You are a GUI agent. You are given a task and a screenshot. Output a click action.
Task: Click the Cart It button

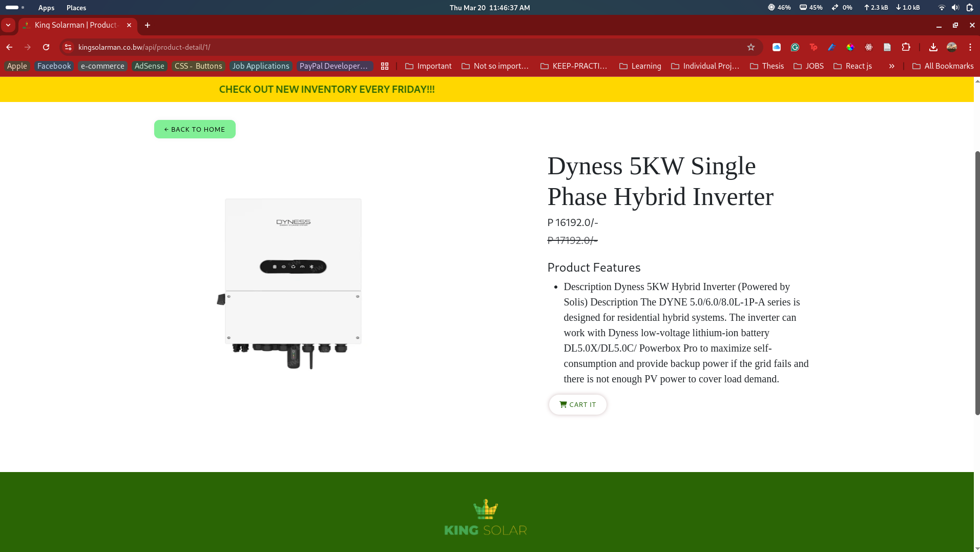(x=577, y=404)
